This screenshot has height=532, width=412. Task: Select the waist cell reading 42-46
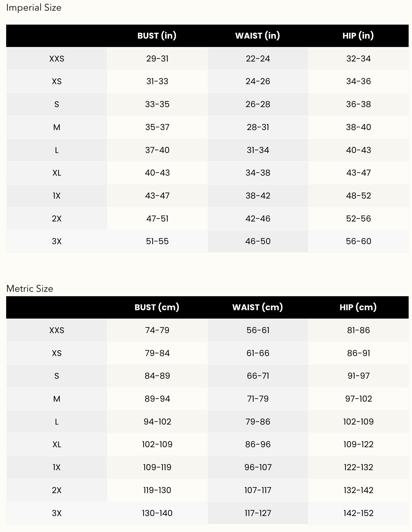pyautogui.click(x=258, y=219)
